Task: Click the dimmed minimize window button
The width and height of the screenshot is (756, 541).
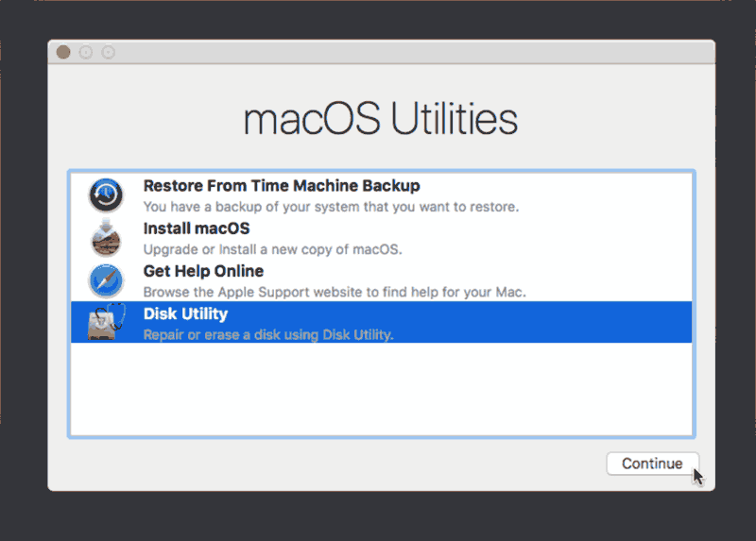Action: click(x=86, y=52)
